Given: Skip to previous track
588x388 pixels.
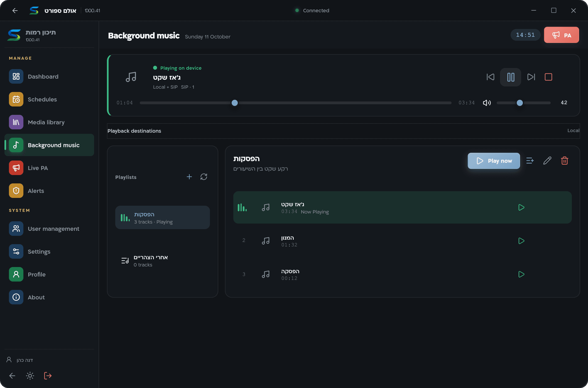Looking at the screenshot, I should pos(491,77).
